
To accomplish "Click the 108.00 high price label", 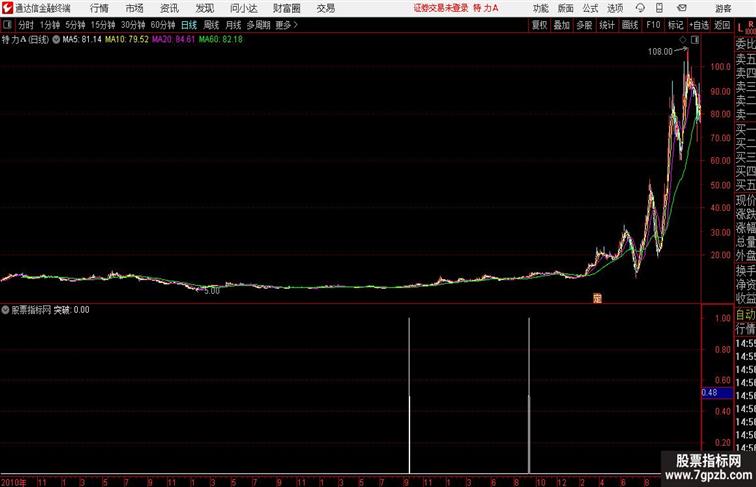I will (x=660, y=52).
